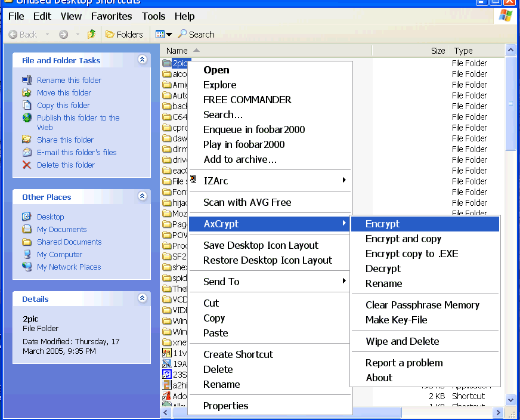Open the Favorites menu

point(112,16)
